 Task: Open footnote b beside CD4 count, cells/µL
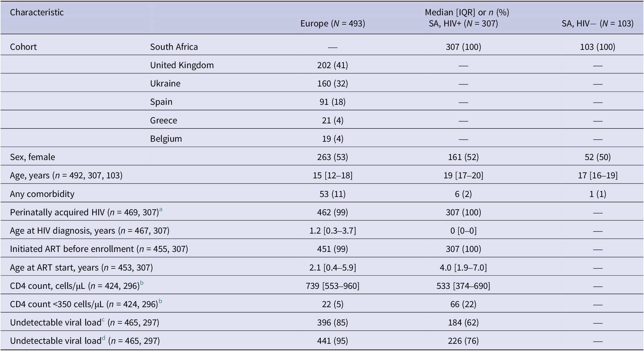tap(142, 283)
